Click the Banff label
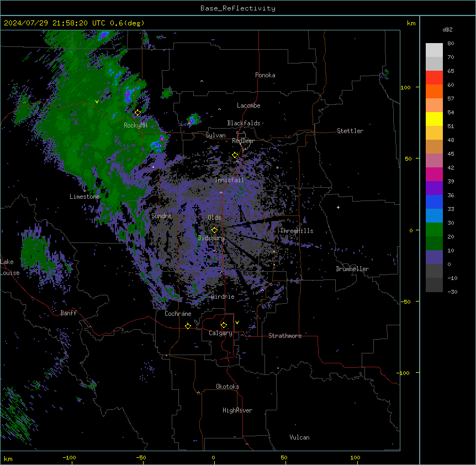The height and width of the screenshot is (465, 476). pos(68,313)
